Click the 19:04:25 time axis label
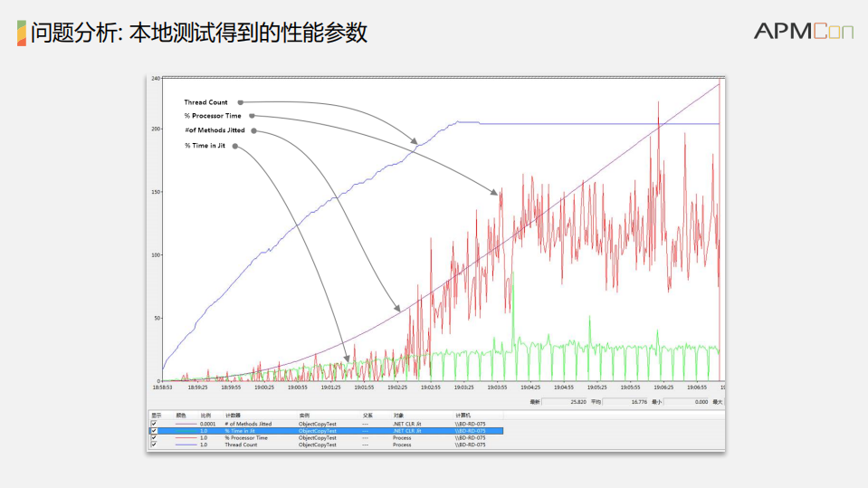The width and height of the screenshot is (868, 488). [529, 388]
